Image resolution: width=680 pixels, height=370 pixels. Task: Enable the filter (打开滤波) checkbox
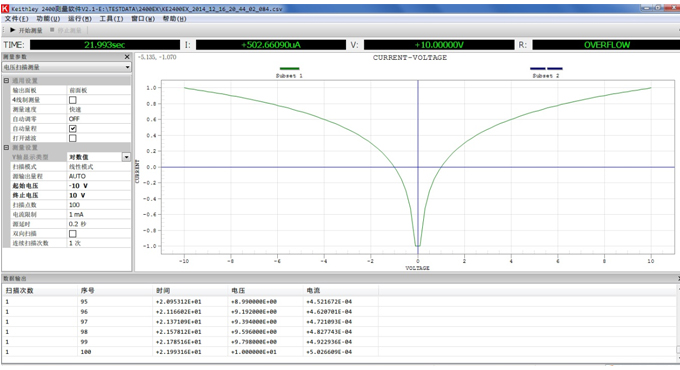[x=73, y=138]
